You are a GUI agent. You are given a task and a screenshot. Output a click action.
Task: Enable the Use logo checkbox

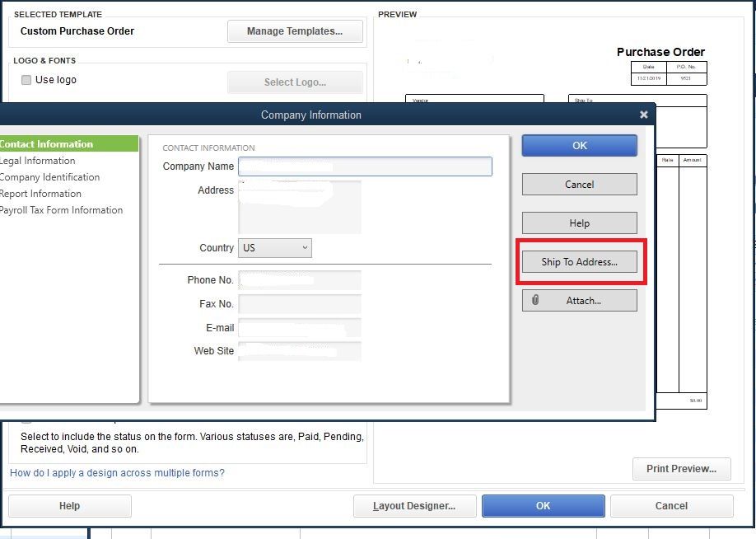[26, 80]
